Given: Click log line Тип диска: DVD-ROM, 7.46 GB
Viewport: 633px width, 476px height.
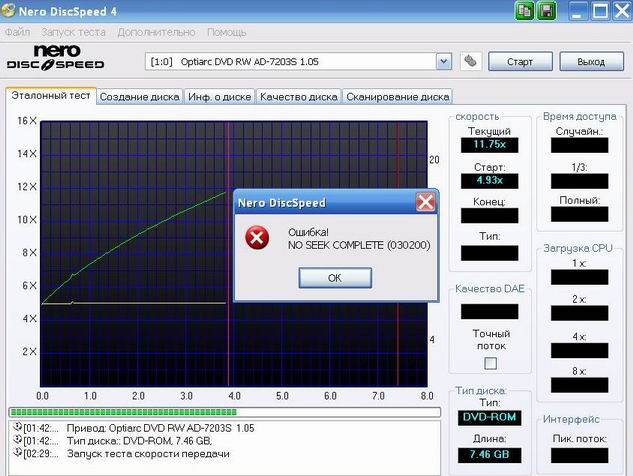Looking at the screenshot, I should (139, 441).
